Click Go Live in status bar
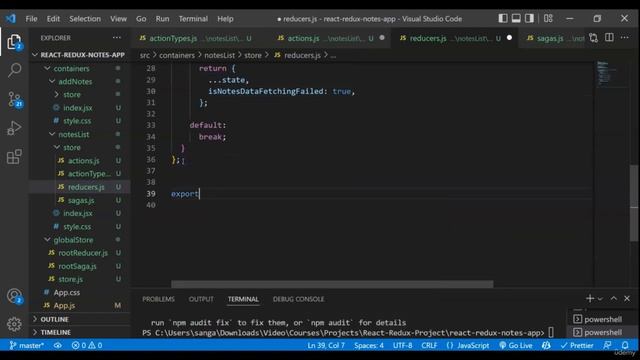 coord(516,345)
